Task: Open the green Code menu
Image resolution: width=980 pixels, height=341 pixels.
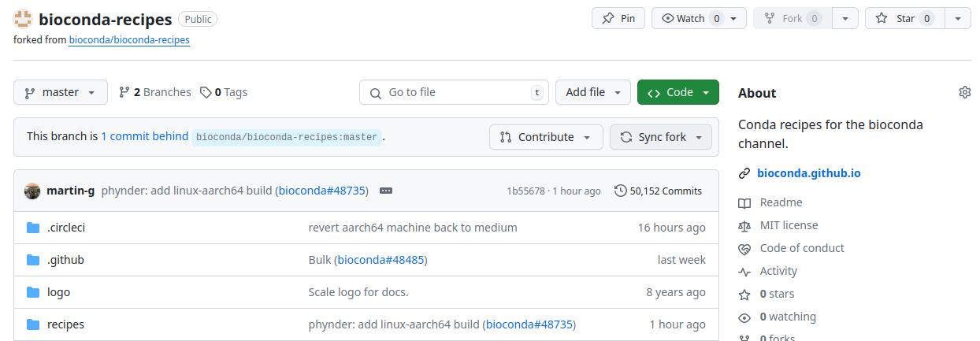Action: click(678, 92)
